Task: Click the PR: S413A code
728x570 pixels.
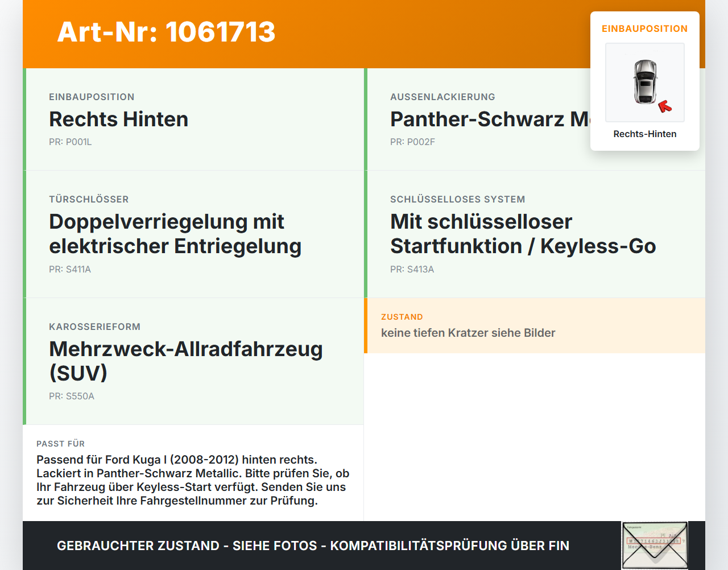Action: 412,270
